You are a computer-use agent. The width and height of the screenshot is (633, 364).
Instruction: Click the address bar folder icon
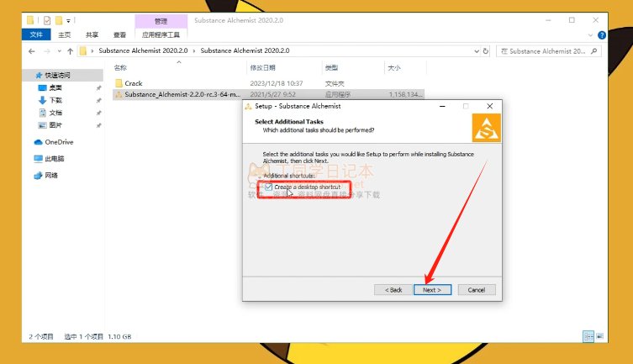tap(83, 51)
